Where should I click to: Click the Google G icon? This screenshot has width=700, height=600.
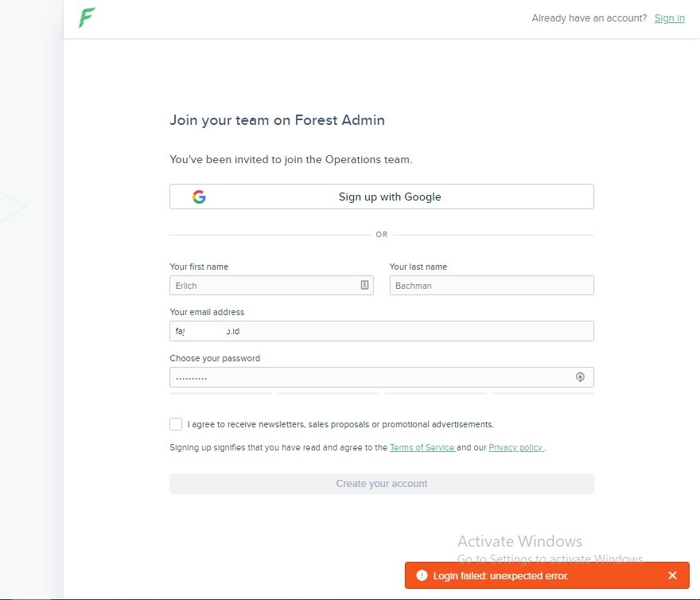(199, 197)
